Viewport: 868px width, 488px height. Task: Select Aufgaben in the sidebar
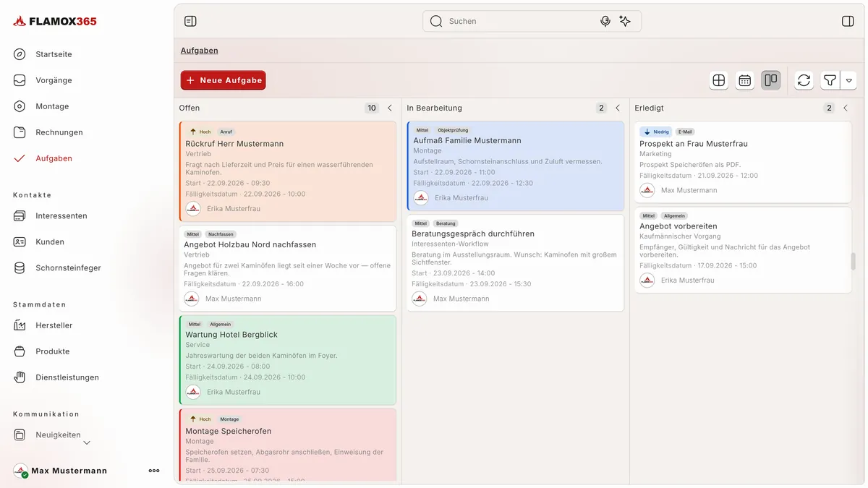pyautogui.click(x=54, y=158)
